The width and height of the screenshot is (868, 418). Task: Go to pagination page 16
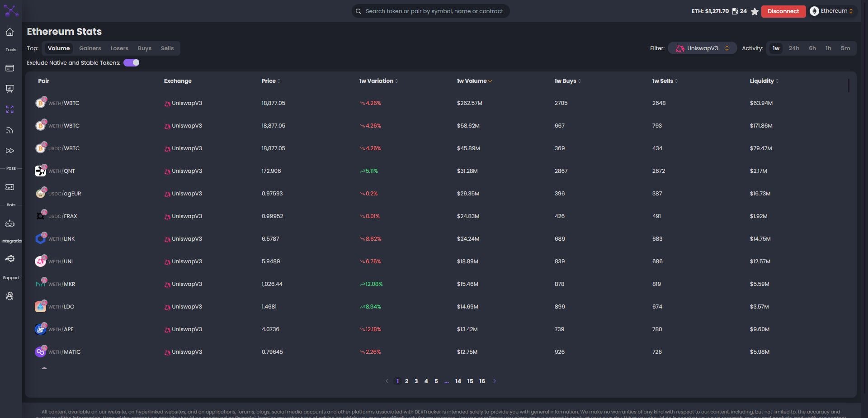pyautogui.click(x=482, y=381)
